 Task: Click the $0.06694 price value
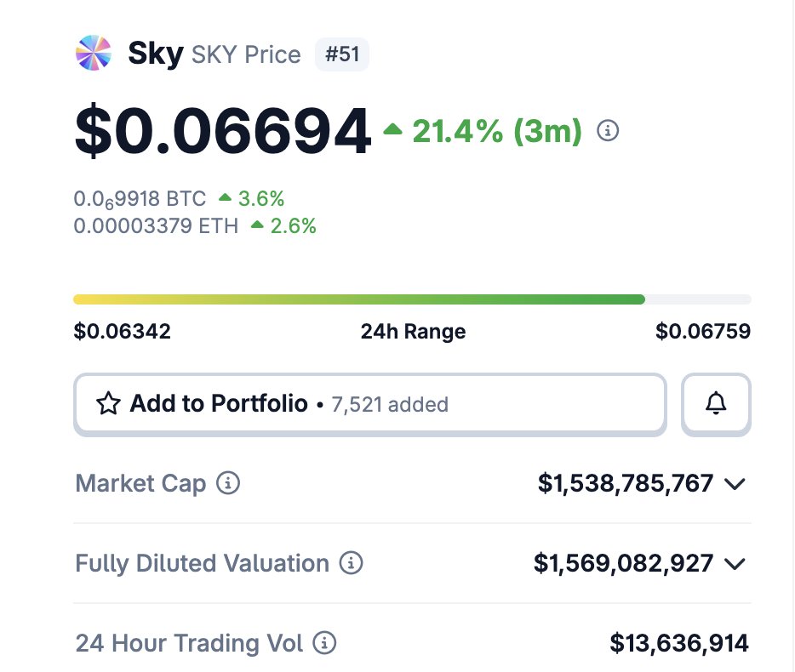(223, 132)
